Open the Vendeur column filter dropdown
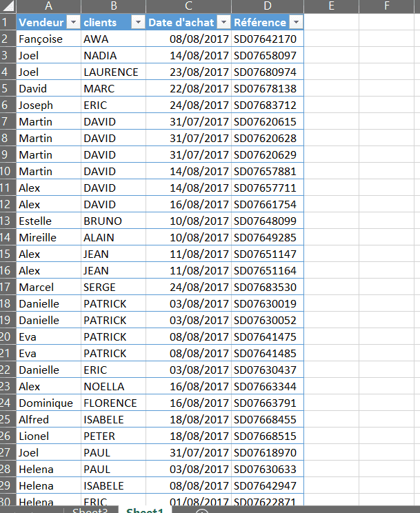The width and height of the screenshot is (420, 513). coord(73,22)
